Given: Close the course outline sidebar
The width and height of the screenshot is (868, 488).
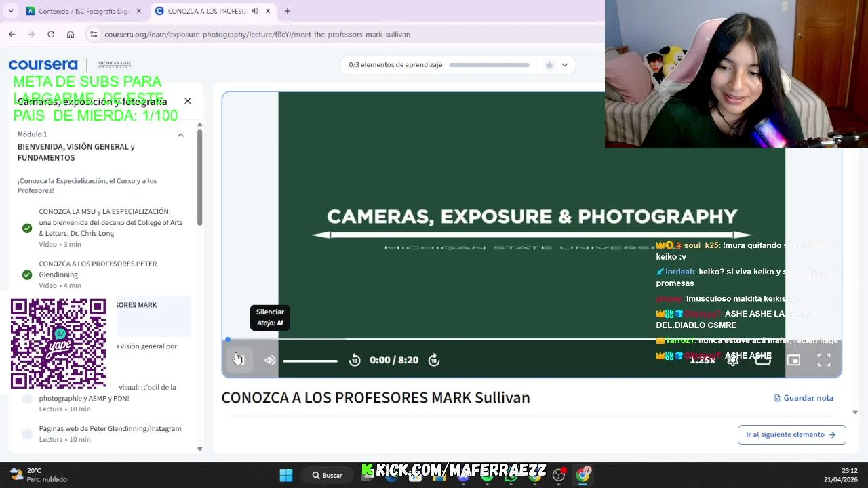Looking at the screenshot, I should (x=188, y=101).
